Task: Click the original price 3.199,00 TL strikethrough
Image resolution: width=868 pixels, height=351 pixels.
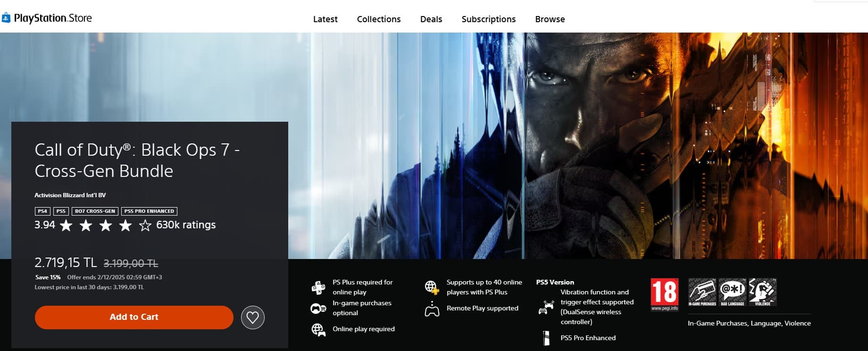Action: coord(131,264)
